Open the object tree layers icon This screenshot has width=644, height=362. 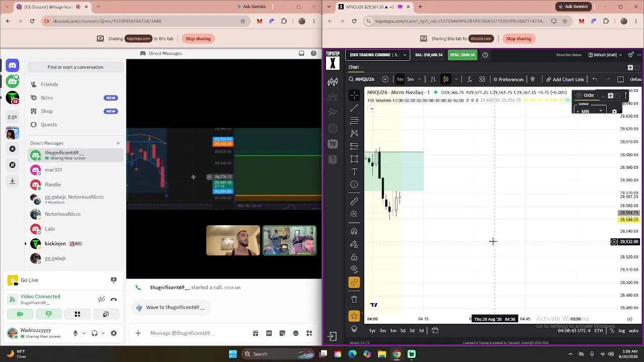click(x=354, y=329)
